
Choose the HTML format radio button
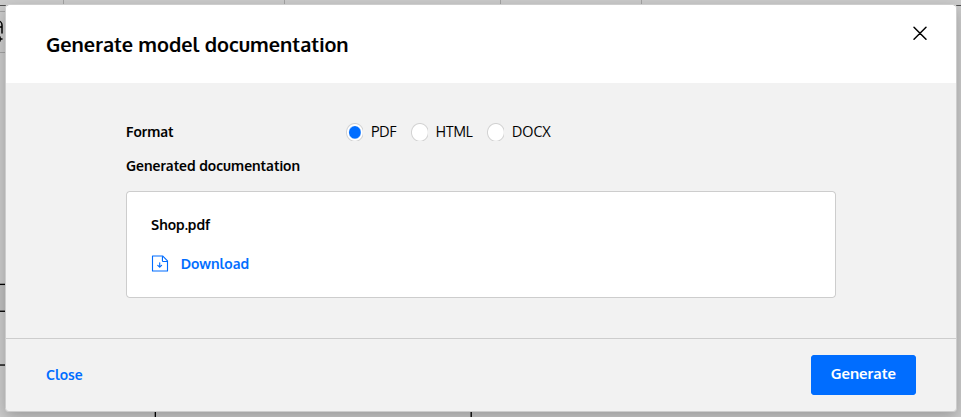coord(420,132)
